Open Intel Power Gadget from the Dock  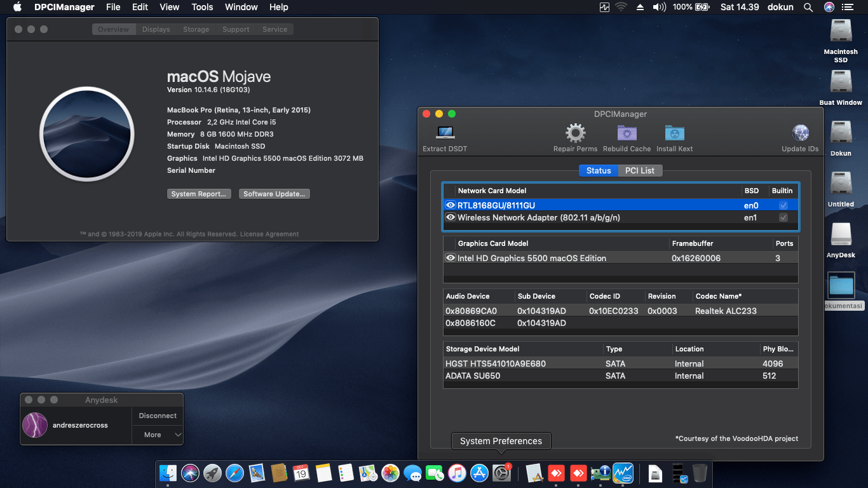tap(622, 473)
